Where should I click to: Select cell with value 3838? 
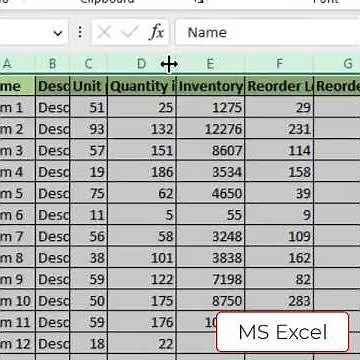point(210,258)
